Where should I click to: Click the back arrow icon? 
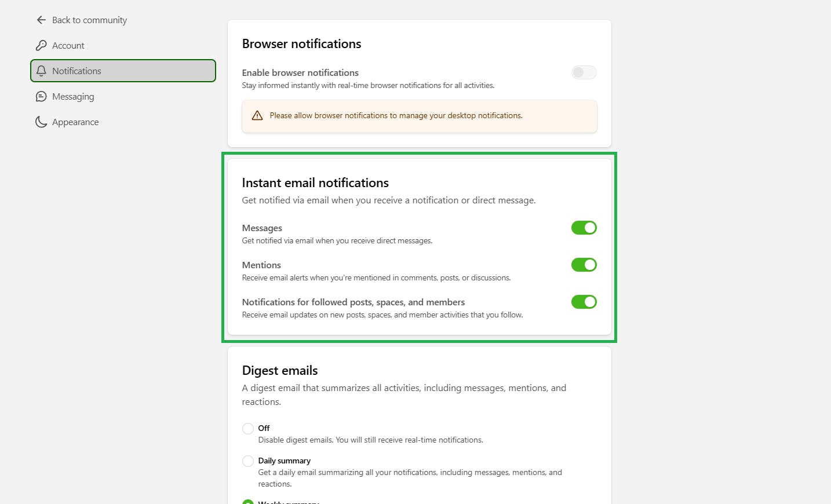coord(41,20)
